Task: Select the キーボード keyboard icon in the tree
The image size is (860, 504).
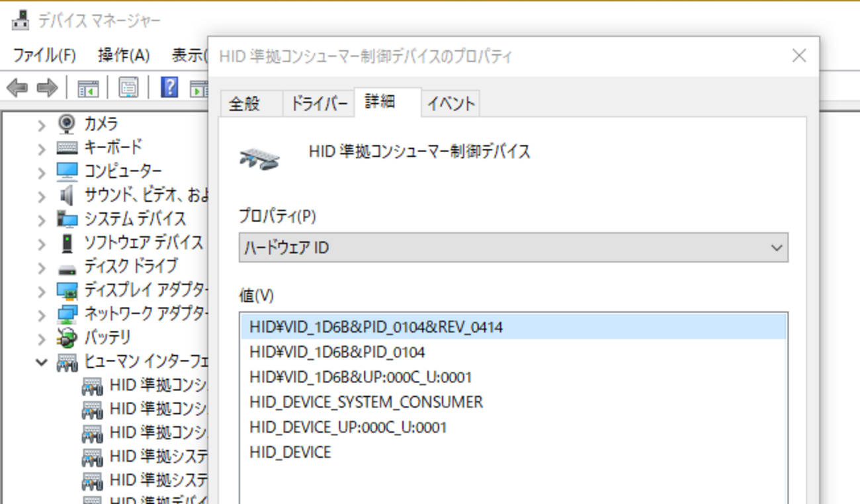Action: click(67, 147)
